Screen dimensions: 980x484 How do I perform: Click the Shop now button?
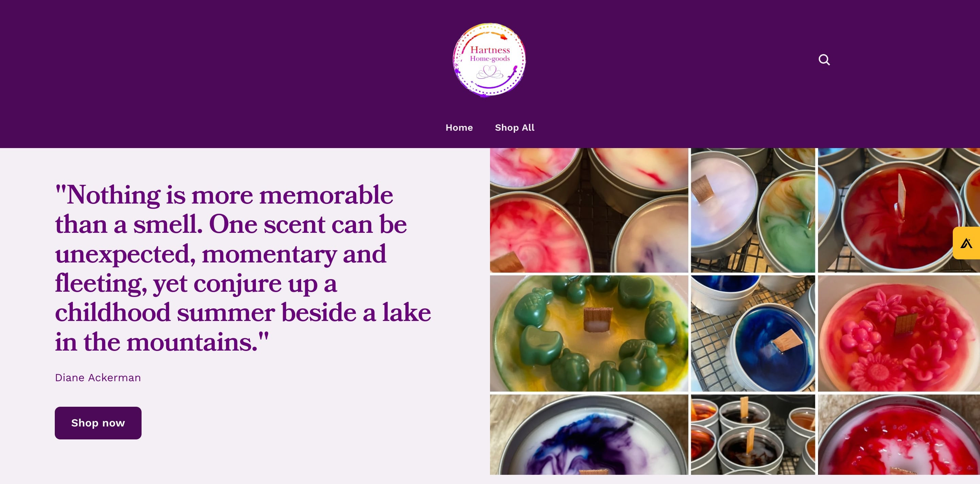tap(98, 423)
